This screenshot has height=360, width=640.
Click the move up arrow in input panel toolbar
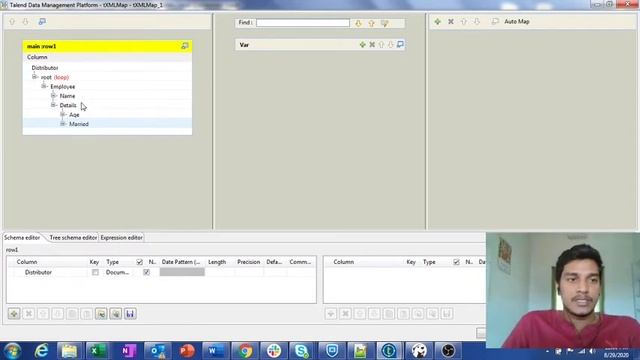[x=12, y=22]
